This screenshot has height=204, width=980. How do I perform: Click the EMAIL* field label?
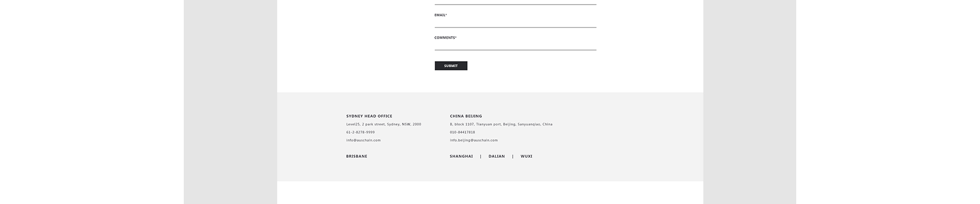[440, 15]
